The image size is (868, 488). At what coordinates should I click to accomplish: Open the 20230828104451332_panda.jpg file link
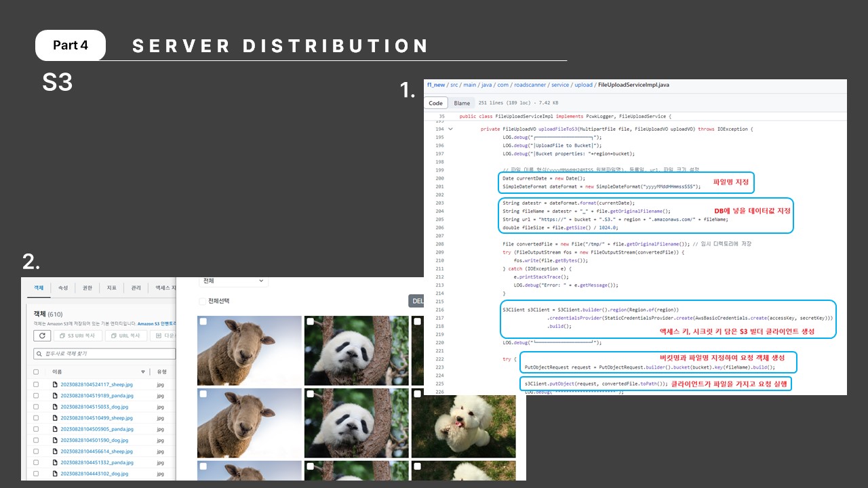point(97,463)
